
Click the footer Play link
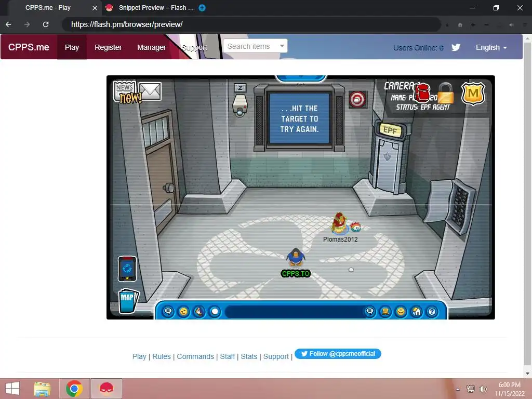coord(139,356)
